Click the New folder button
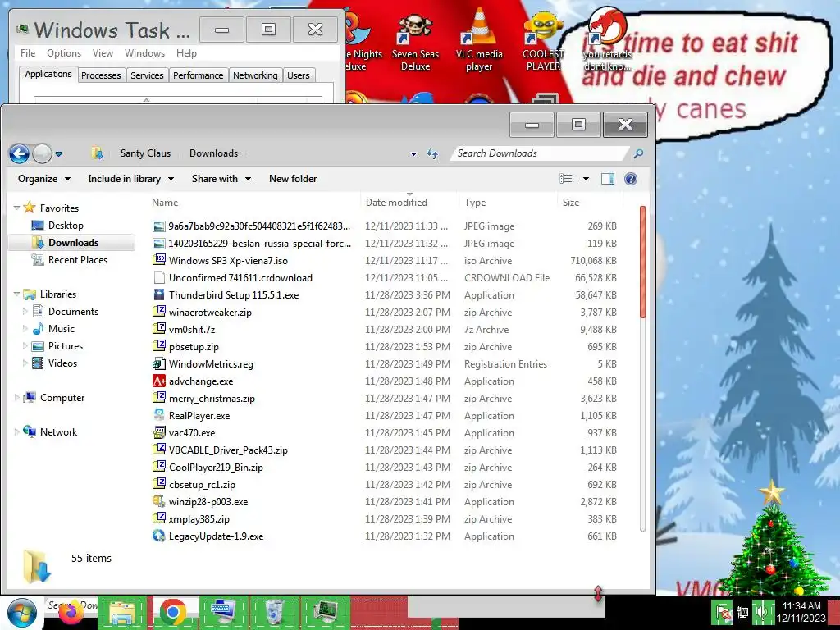Viewport: 840px width, 630px height. point(293,179)
